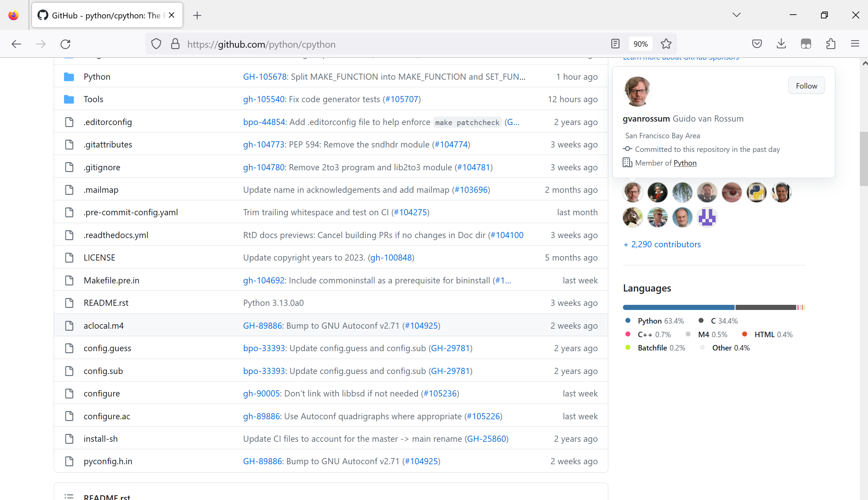The image size is (868, 500).
Task: Click the + 2,290 contributors expander
Action: click(662, 244)
